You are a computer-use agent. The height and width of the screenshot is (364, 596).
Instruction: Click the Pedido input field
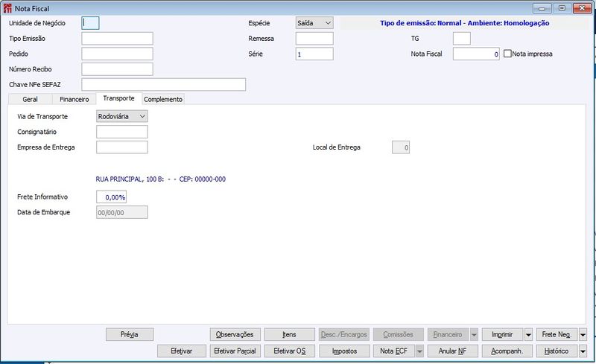(x=118, y=54)
